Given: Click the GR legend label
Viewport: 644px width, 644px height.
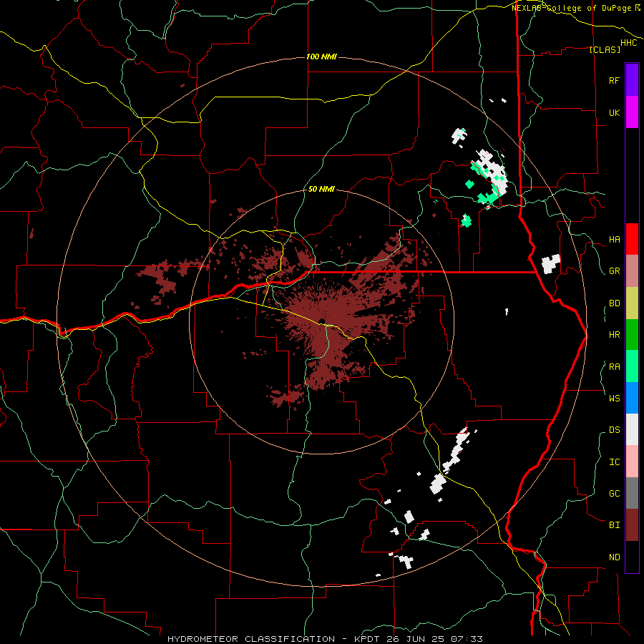Looking at the screenshot, I should pos(614,271).
